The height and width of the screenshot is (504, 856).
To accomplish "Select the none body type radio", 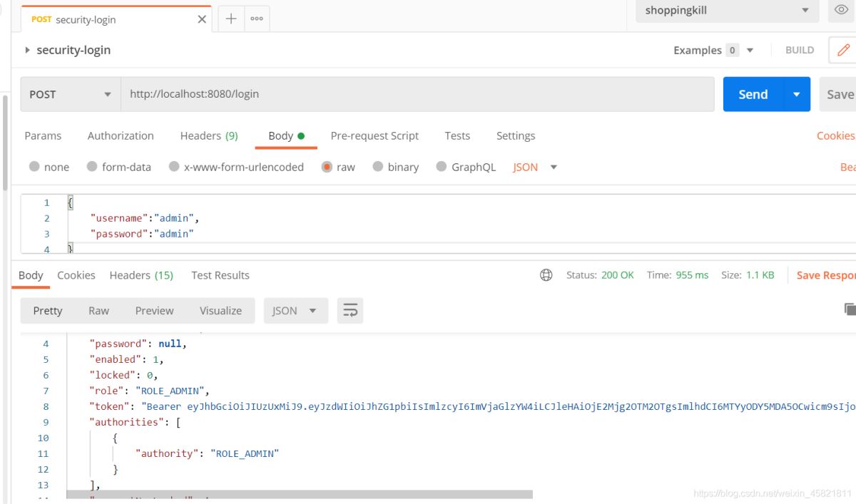I will click(x=34, y=167).
